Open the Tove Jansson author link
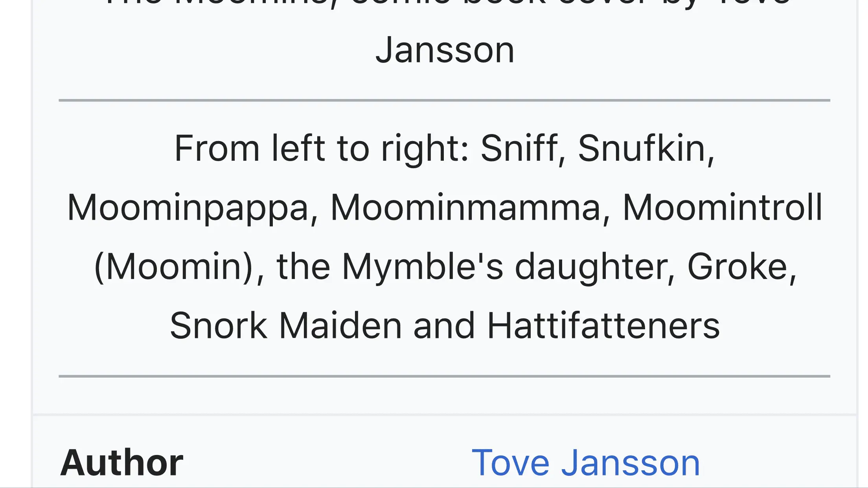Viewport: 868px width, 488px height. point(585,463)
